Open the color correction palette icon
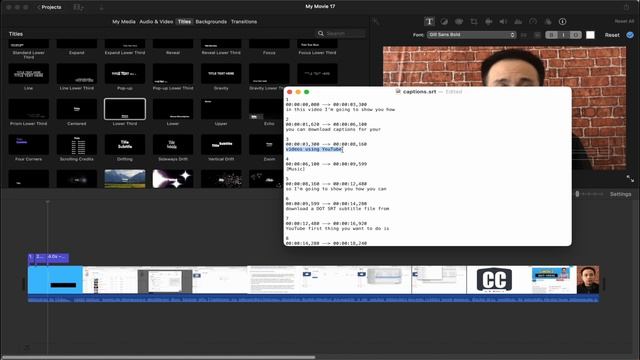This screenshot has width=640, height=360. 459,22
